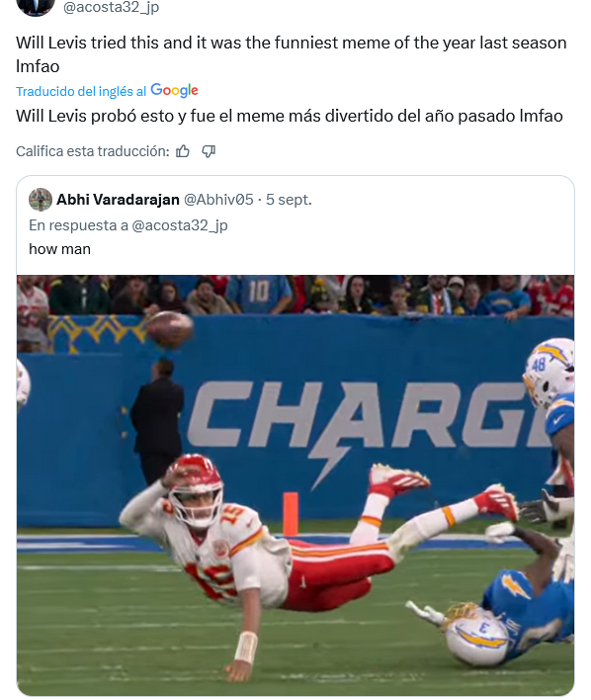Click the 'Califica esta traducción:' label

coord(93,152)
